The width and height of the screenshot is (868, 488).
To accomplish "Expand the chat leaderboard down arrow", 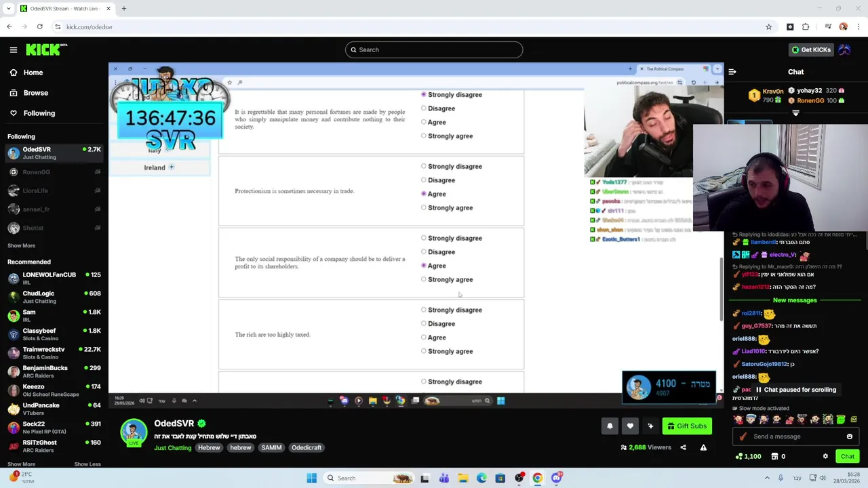I will 795,113.
